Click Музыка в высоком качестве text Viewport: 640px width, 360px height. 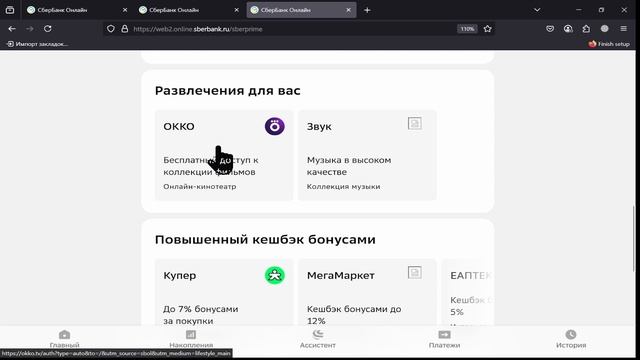(x=349, y=166)
